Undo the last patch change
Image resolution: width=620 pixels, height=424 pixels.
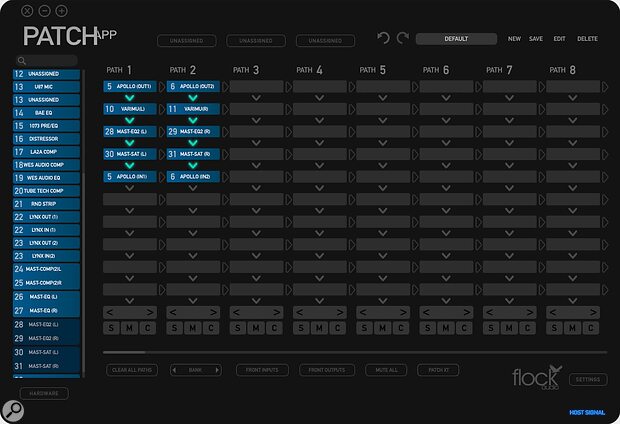[383, 38]
